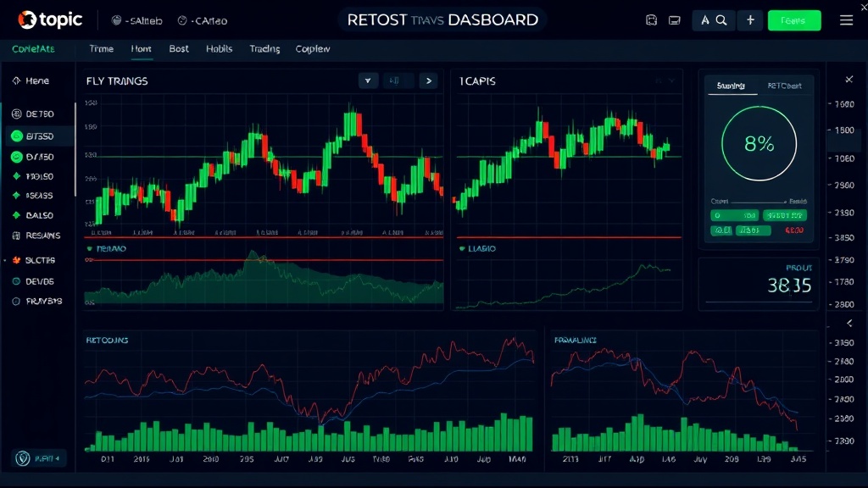This screenshot has width=868, height=488.
Task: Click the RETOST TRAVS DASBOARD title
Action: (442, 20)
